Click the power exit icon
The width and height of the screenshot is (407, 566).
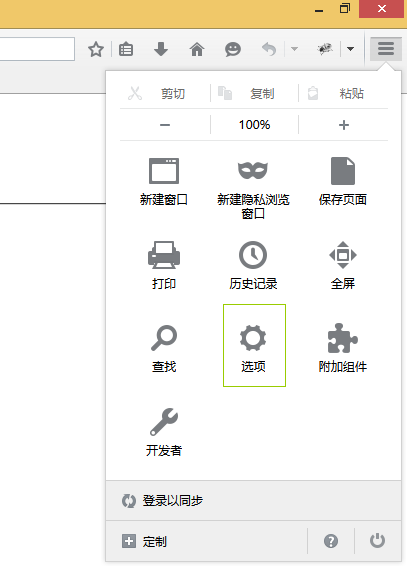(377, 541)
